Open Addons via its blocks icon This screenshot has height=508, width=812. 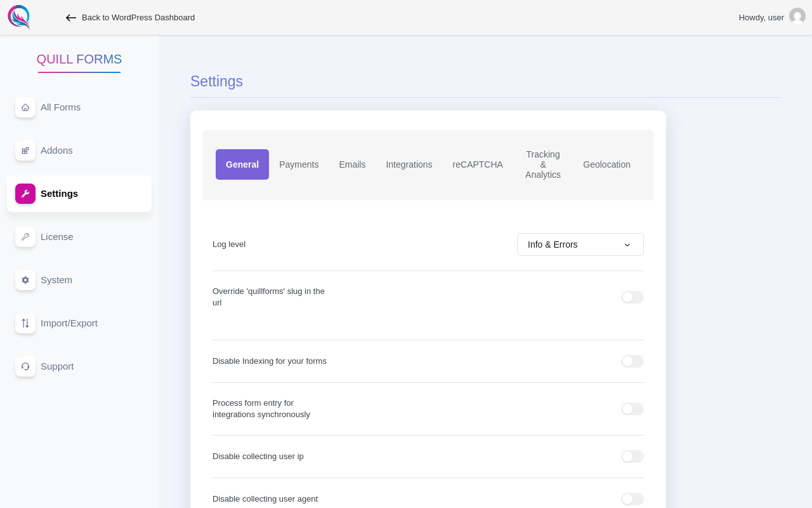click(x=25, y=150)
